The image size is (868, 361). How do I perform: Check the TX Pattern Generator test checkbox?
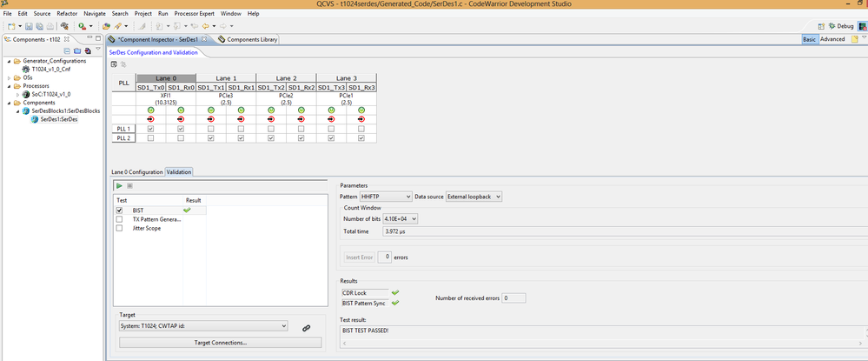(x=120, y=219)
